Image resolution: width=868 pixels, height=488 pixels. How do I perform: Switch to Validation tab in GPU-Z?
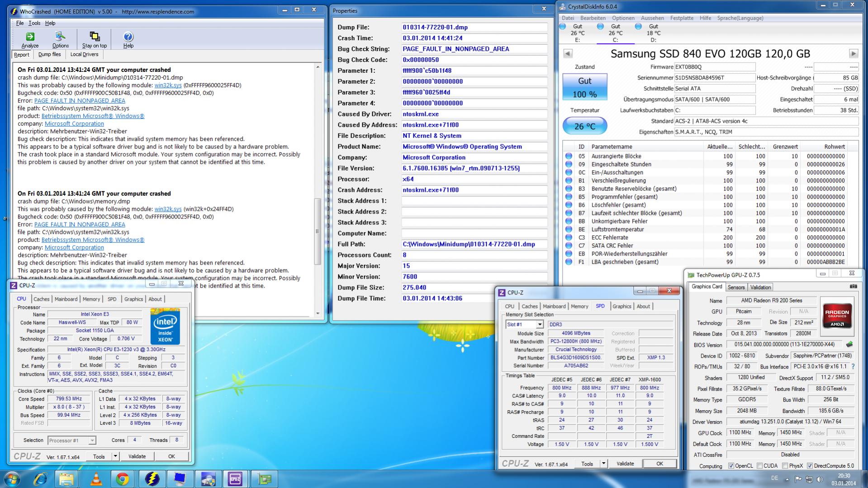760,287
